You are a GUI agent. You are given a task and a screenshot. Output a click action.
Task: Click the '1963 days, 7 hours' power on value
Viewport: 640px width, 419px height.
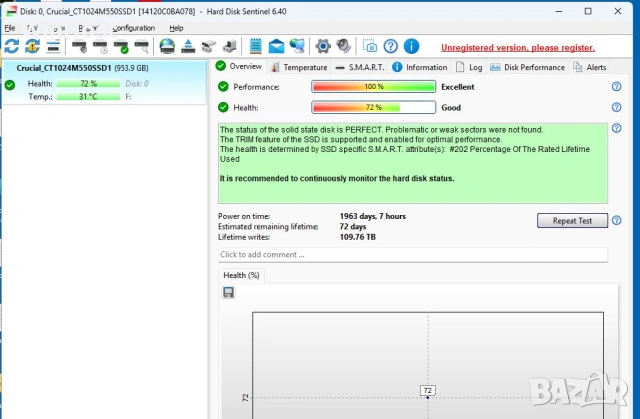point(373,216)
